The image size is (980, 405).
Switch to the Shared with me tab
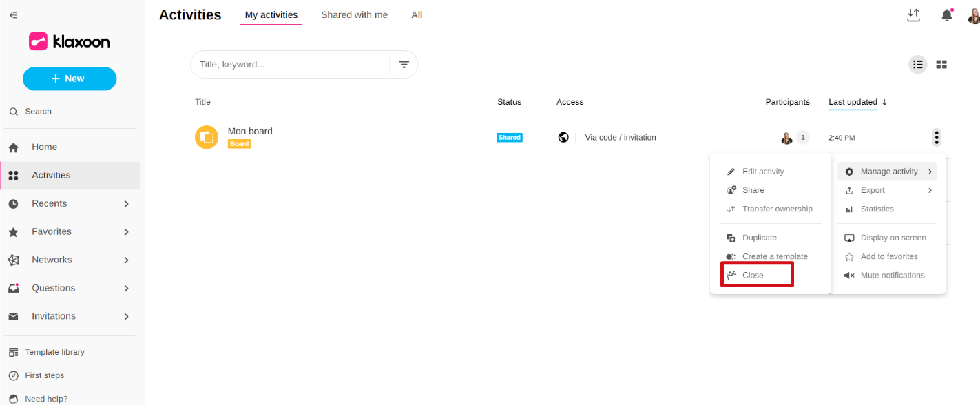tap(354, 14)
